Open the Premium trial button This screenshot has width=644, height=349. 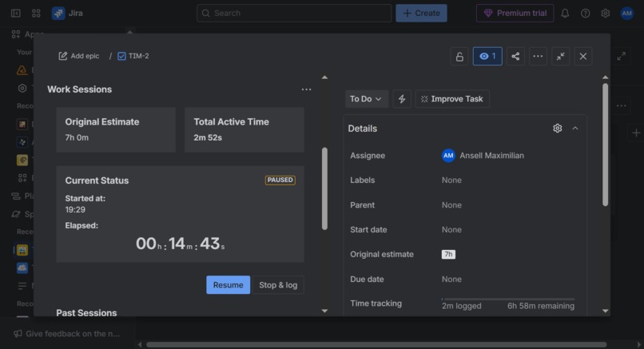(x=515, y=13)
